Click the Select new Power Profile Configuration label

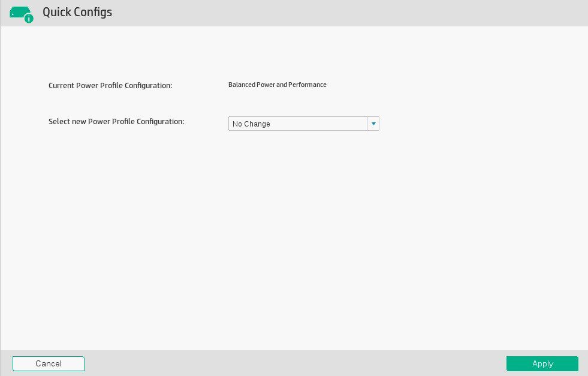116,121
